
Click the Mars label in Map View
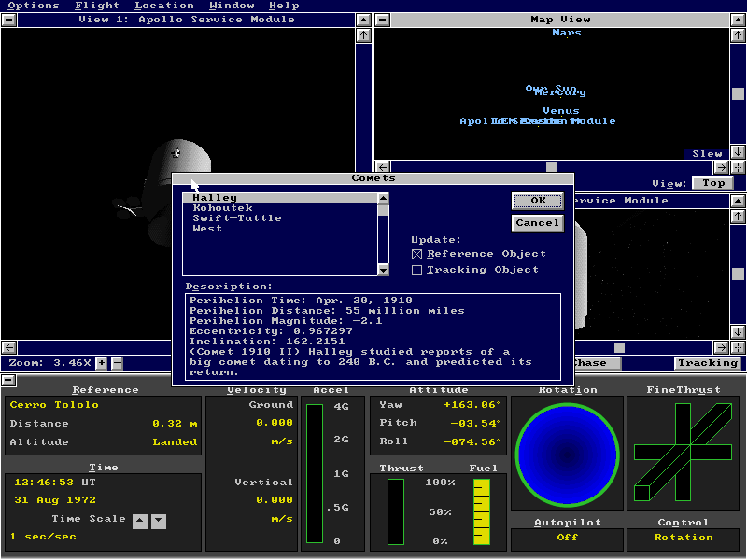point(567,33)
